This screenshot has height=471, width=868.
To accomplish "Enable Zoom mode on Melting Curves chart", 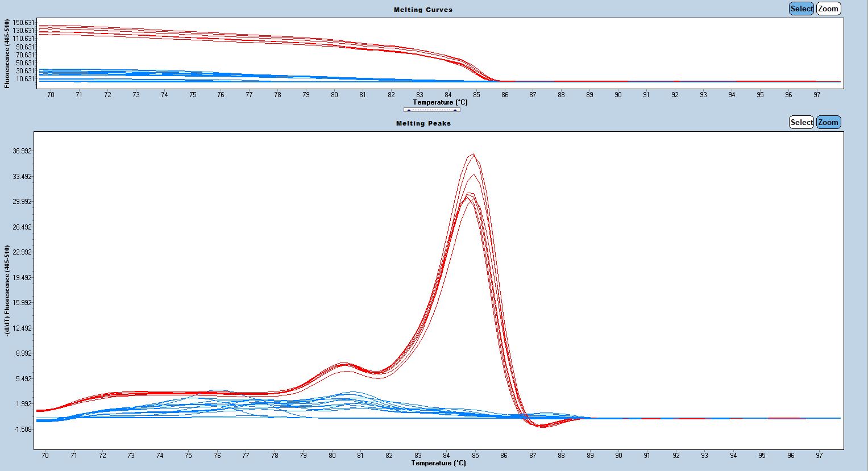I will tap(828, 9).
